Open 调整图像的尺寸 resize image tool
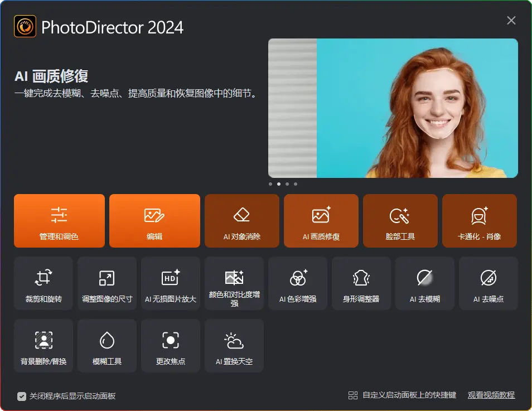This screenshot has height=411, width=532. [x=107, y=283]
